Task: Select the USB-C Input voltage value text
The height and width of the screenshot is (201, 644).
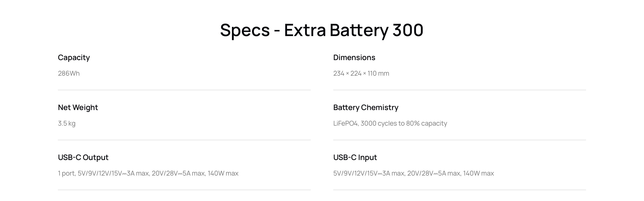Action: [413, 173]
